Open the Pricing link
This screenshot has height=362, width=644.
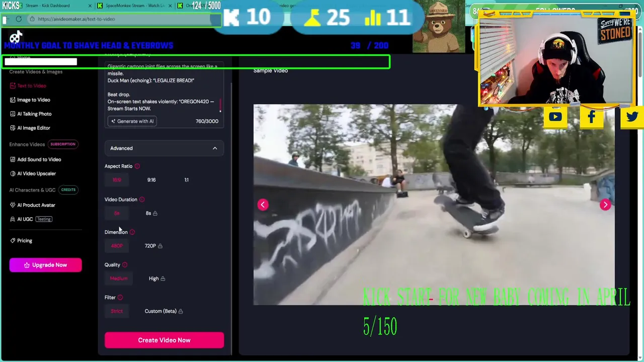pyautogui.click(x=25, y=241)
